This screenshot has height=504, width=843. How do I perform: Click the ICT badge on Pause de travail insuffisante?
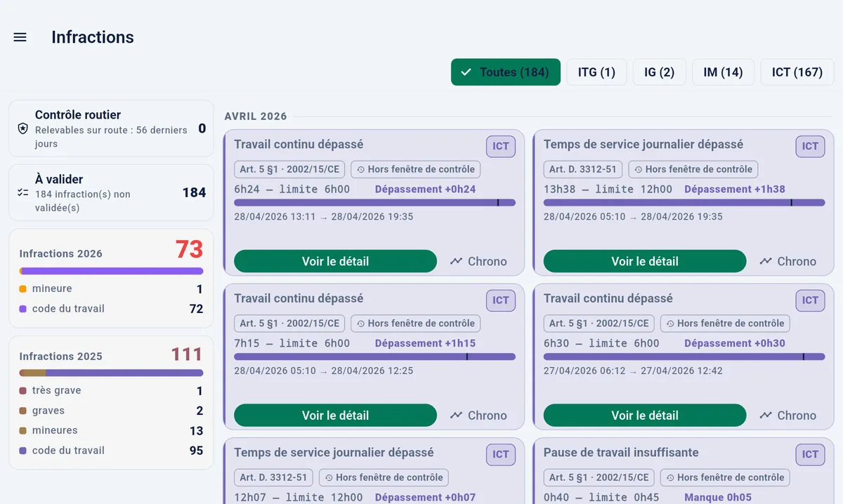tap(810, 454)
